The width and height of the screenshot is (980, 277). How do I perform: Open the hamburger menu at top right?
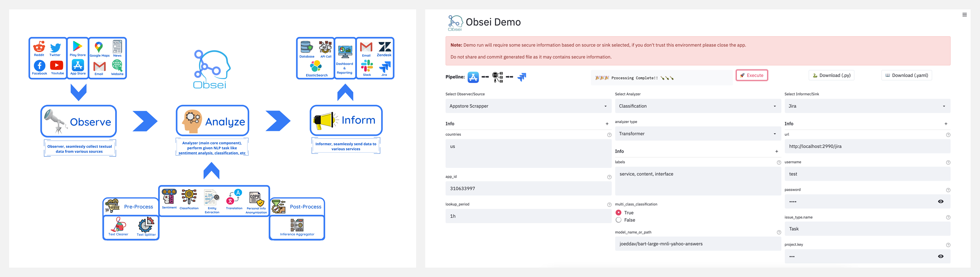tap(964, 15)
